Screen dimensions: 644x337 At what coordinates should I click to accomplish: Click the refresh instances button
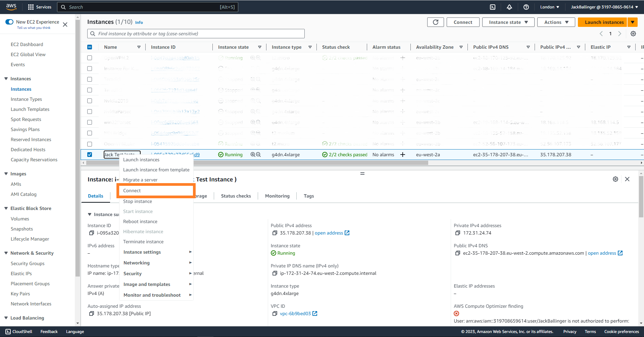pyautogui.click(x=435, y=22)
